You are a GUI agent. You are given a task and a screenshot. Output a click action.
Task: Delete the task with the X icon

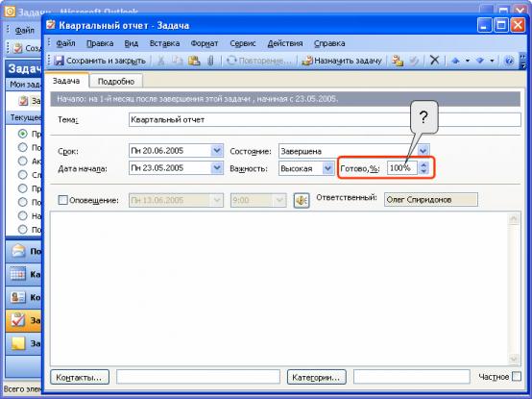[434, 61]
